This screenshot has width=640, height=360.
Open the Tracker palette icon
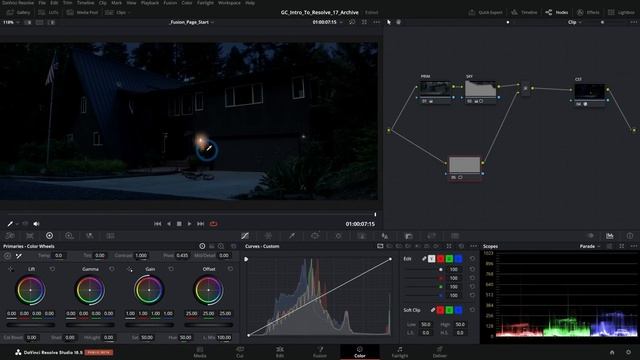click(x=338, y=236)
